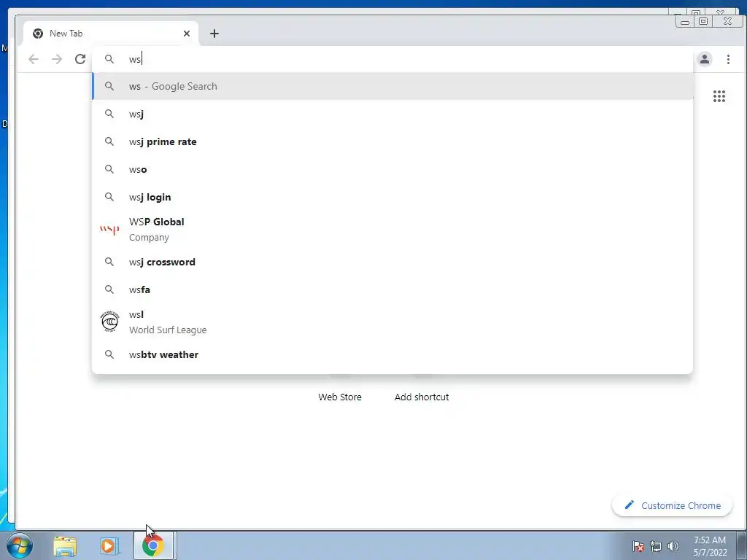Open the Web Store shortcut

tap(340, 397)
